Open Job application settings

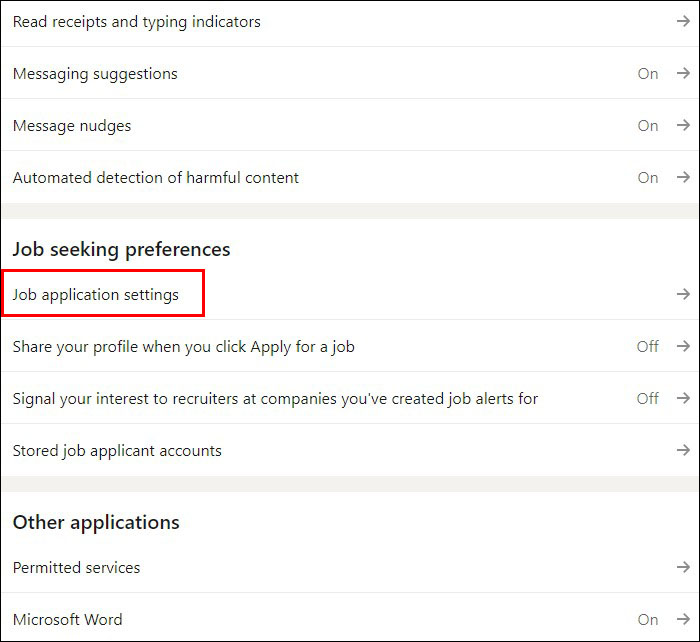click(96, 295)
